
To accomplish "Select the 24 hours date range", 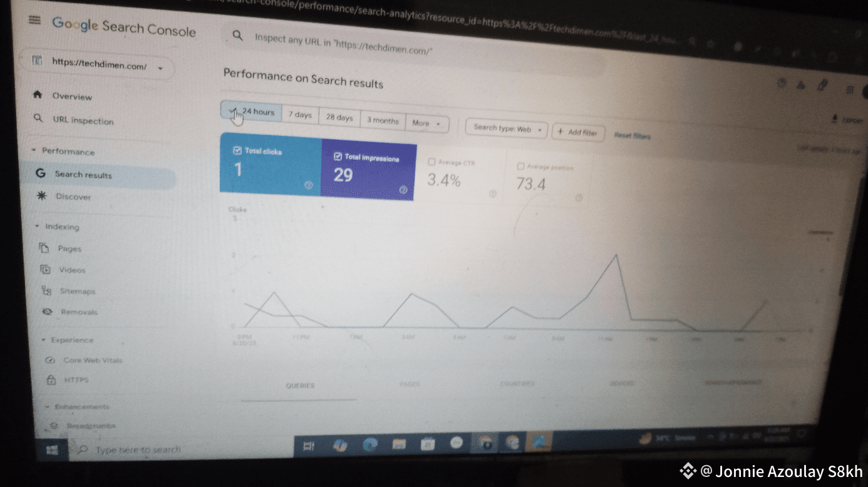I will pyautogui.click(x=251, y=112).
